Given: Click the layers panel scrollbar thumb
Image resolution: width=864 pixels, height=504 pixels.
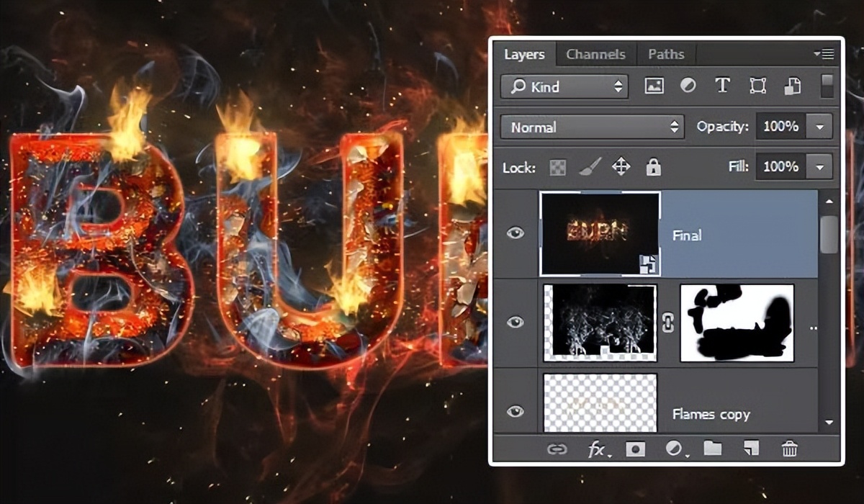Looking at the screenshot, I should (829, 235).
